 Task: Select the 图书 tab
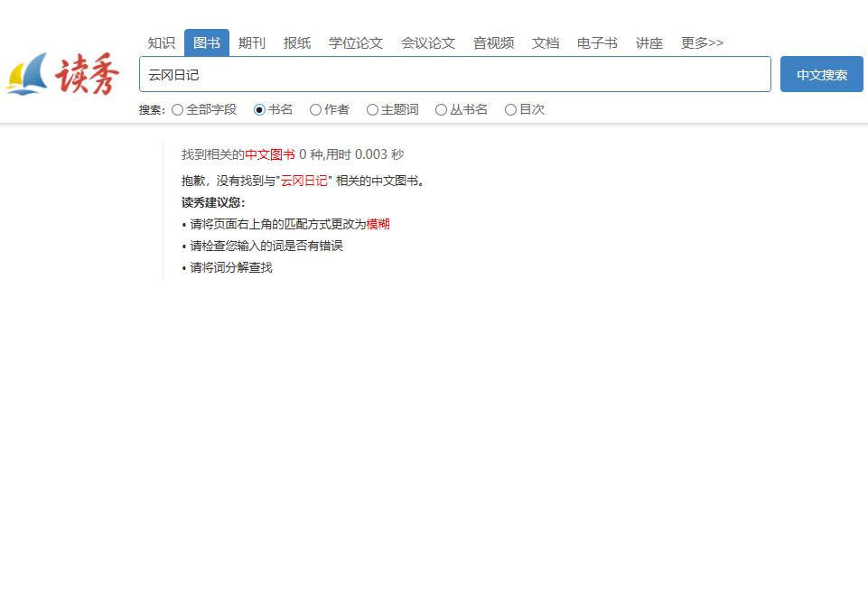click(207, 42)
